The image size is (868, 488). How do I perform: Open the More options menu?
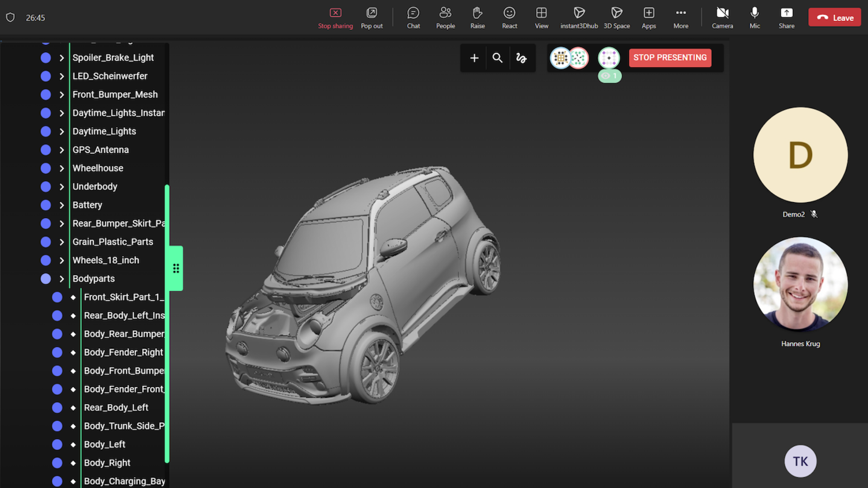point(681,17)
